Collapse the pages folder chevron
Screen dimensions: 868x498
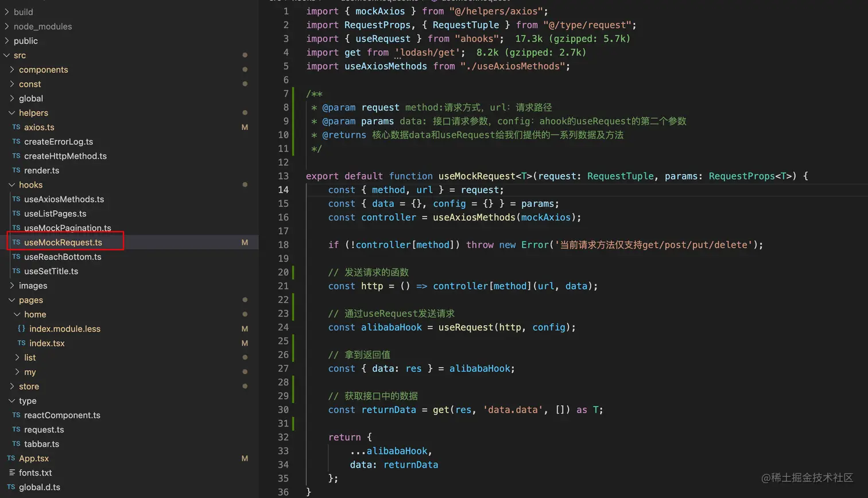(12, 299)
